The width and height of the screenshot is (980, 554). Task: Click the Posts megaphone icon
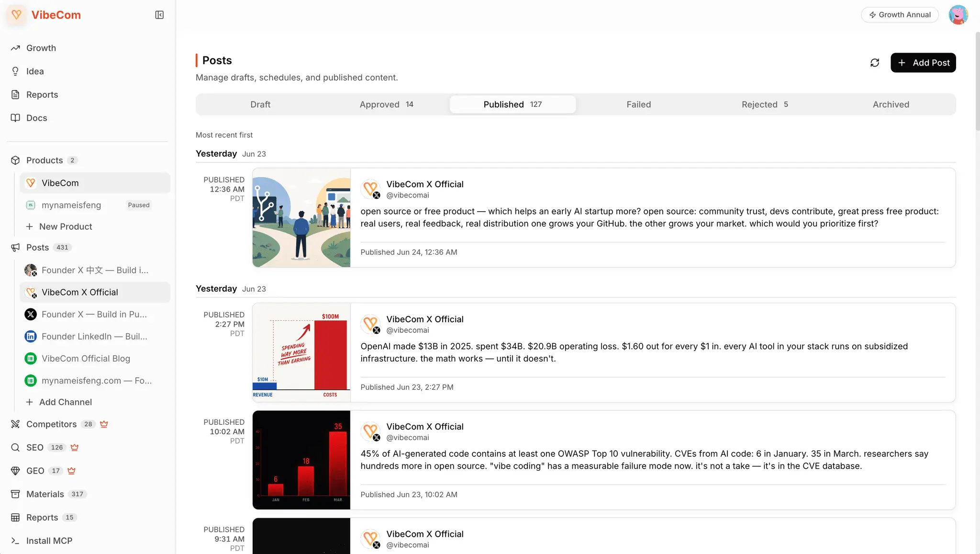(x=15, y=248)
